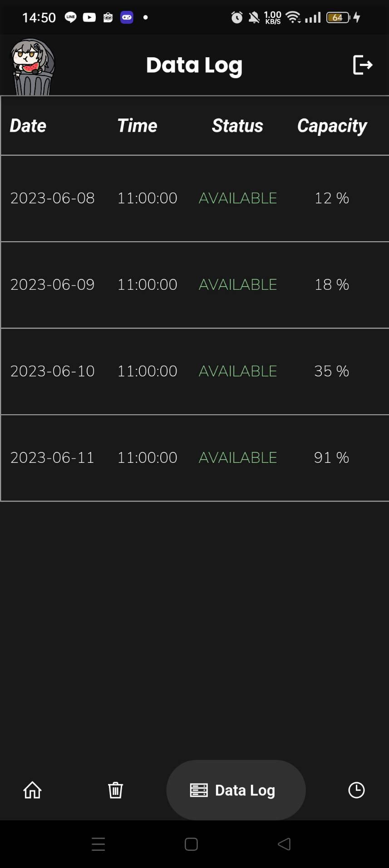The width and height of the screenshot is (389, 868).
Task: Tap the trash can mascot avatar
Action: coord(32,67)
